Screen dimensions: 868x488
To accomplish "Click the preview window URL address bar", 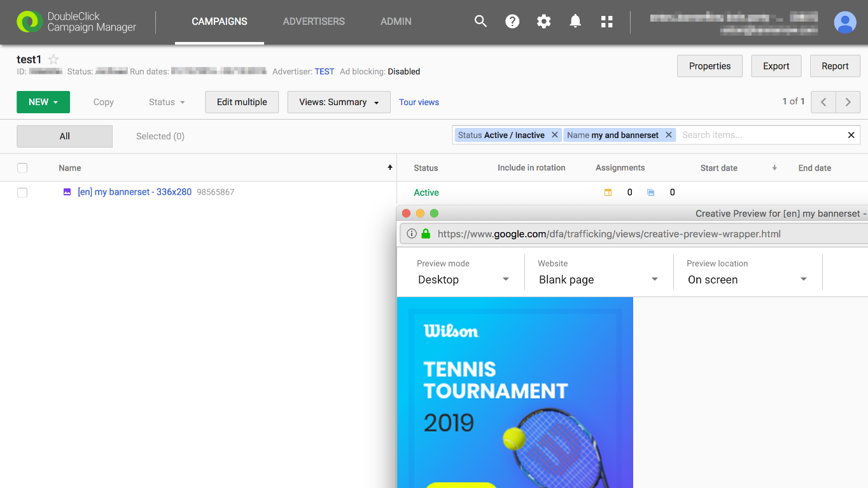I will (634, 234).
